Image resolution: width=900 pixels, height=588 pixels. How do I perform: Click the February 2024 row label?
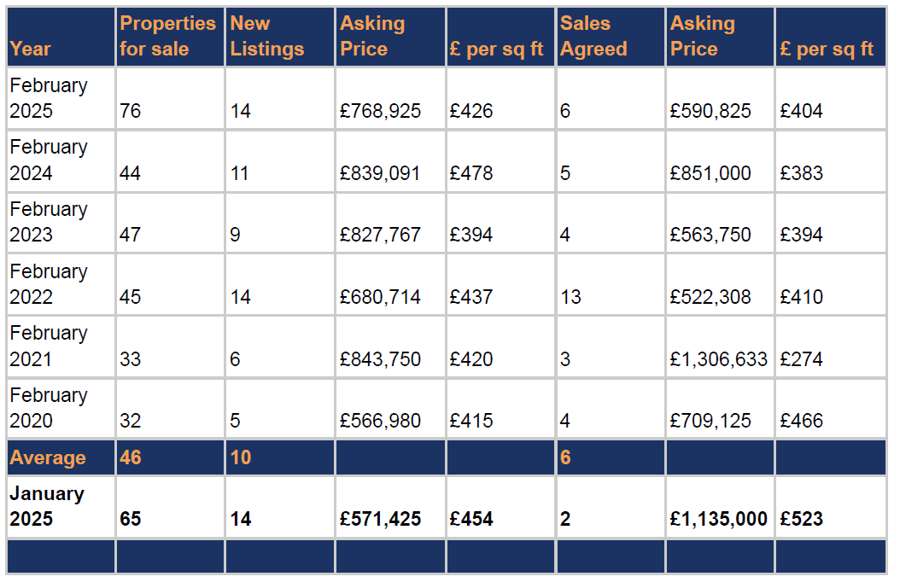[49, 160]
